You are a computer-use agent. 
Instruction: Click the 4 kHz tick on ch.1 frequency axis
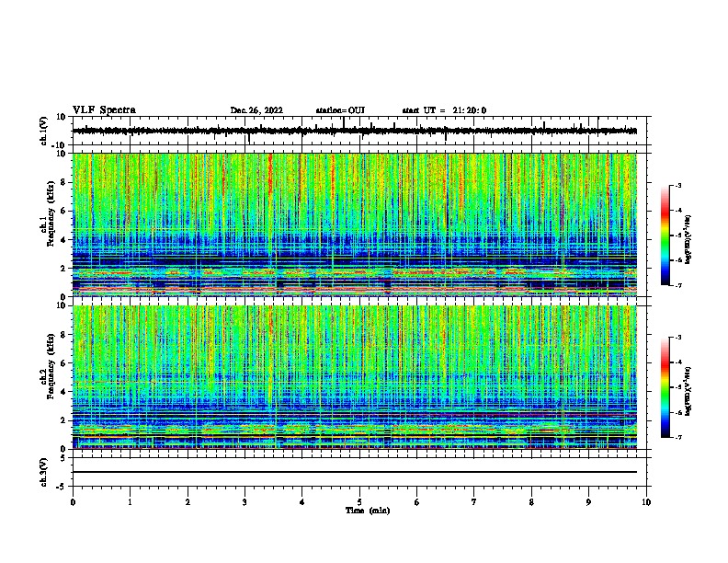coord(63,240)
